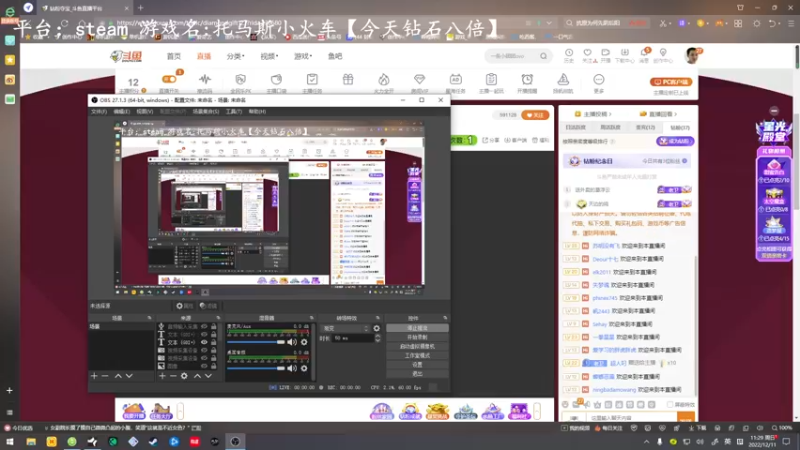Image resolution: width=800 pixels, height=450 pixels.
Task: Open the three-dots More icon in Douyu toolbar
Action: (598, 80)
